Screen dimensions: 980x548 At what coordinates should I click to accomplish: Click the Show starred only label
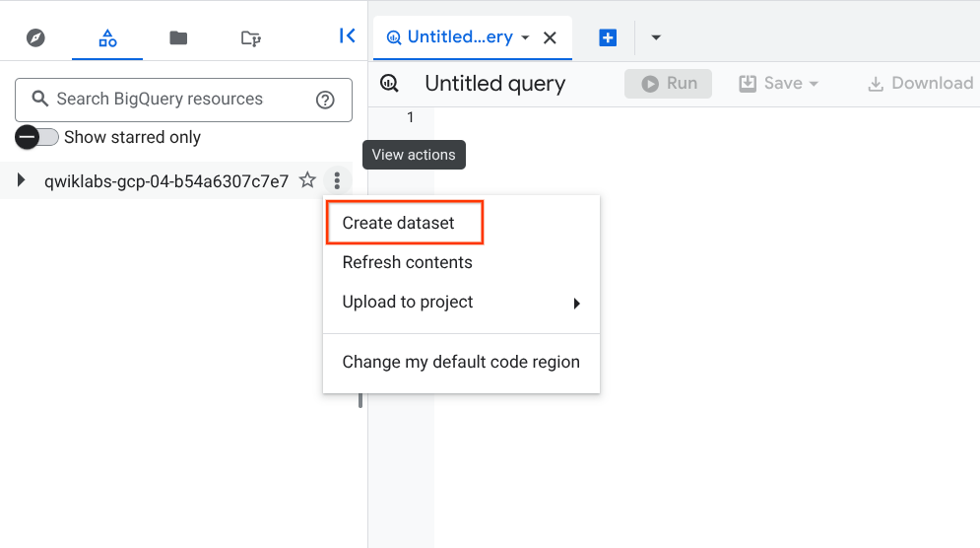pos(133,138)
